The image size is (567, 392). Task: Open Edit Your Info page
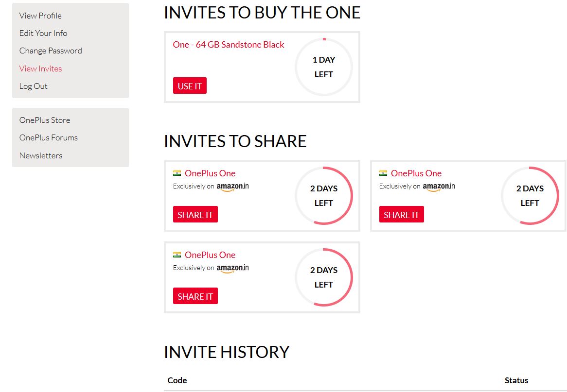43,33
